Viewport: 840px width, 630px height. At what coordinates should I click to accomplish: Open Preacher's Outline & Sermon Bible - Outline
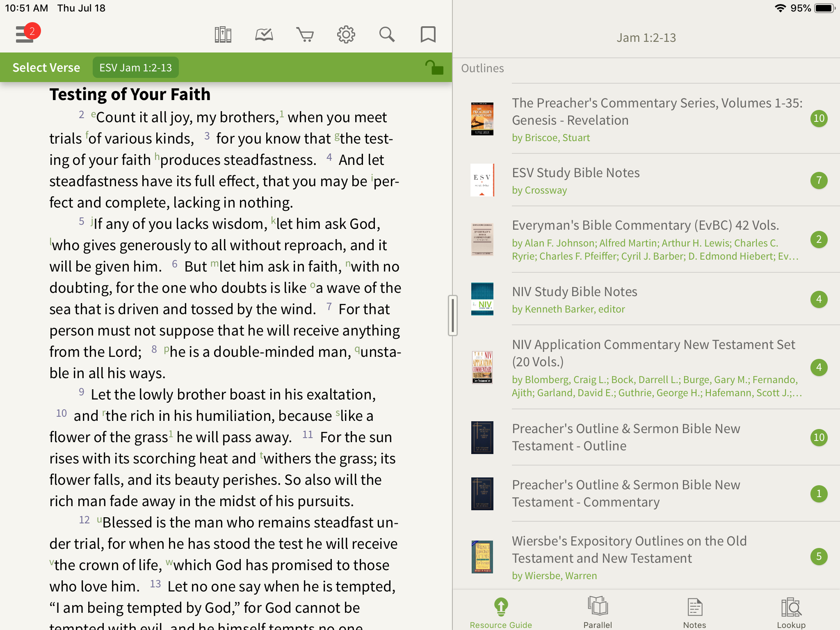point(646,437)
